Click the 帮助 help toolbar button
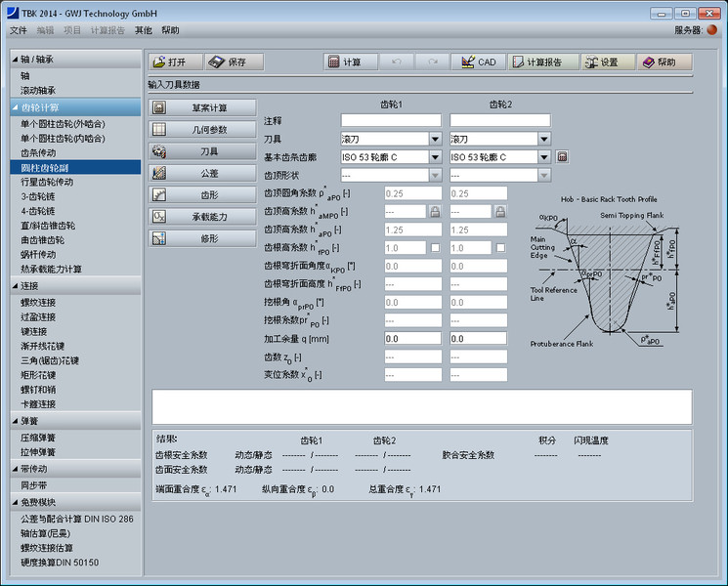Image resolution: width=728 pixels, height=586 pixels. pos(664,62)
